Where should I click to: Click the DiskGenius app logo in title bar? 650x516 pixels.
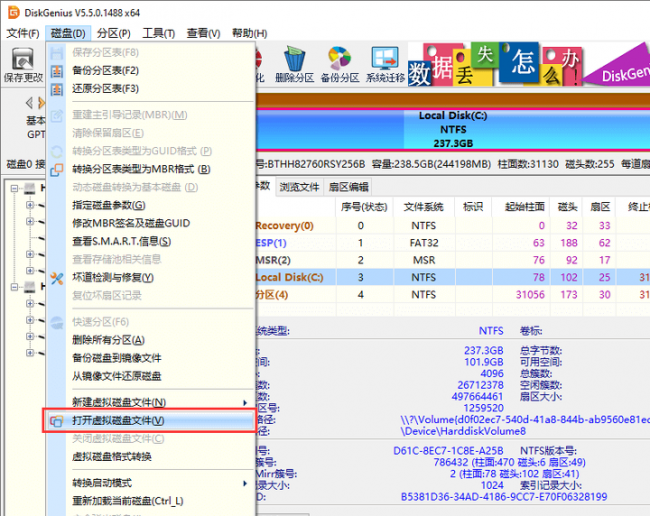(14, 12)
